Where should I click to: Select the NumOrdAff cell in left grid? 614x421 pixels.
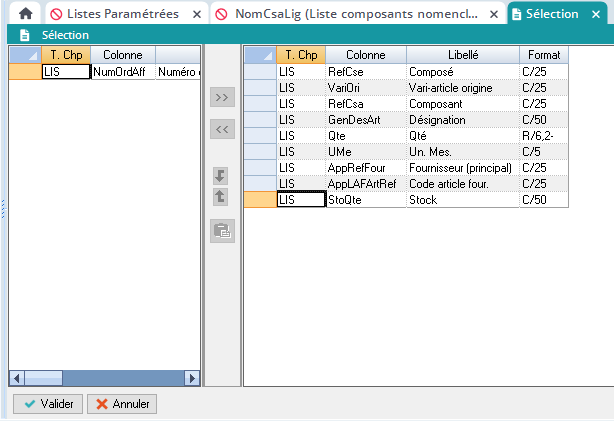[121, 72]
